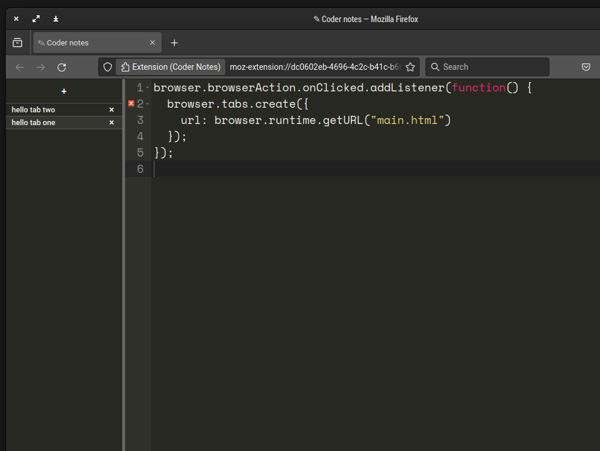Focus the Search box
This screenshot has width=600, height=451.
(x=488, y=67)
